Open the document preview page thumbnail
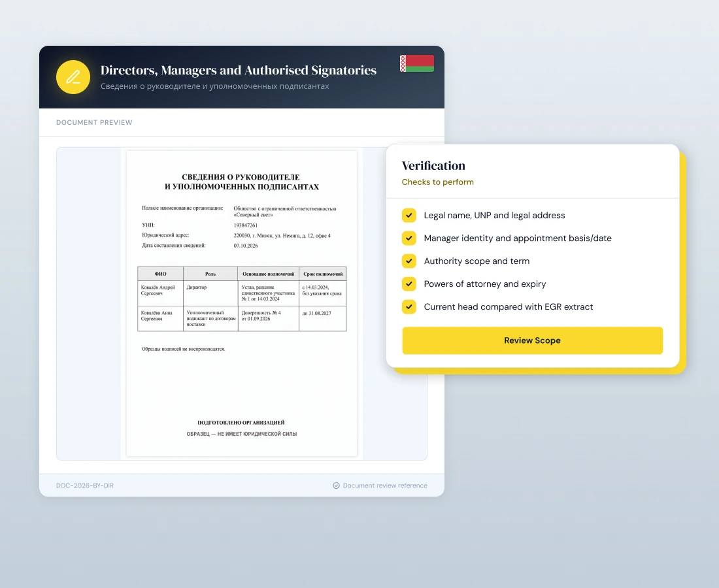This screenshot has height=588, width=719. tap(242, 303)
